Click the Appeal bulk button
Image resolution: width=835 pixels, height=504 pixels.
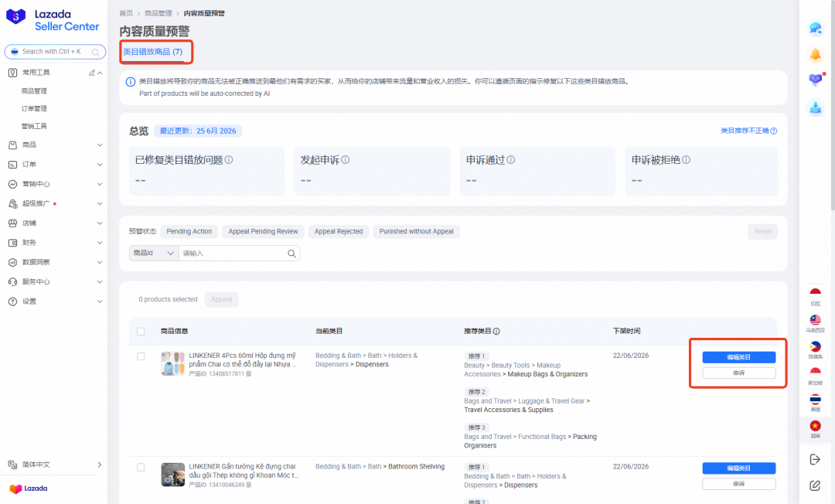[x=222, y=300]
